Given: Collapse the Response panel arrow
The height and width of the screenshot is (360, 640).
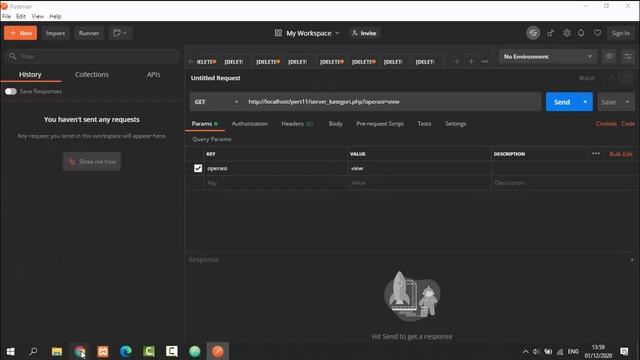Looking at the screenshot, I should pos(632,260).
